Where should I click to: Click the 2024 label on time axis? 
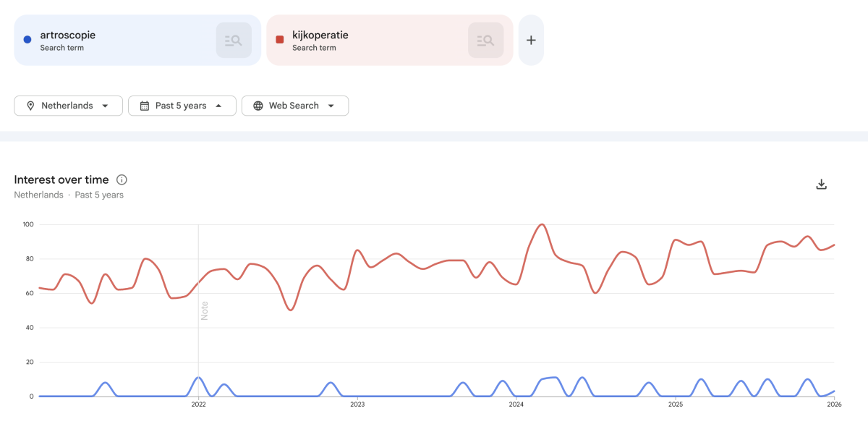(516, 405)
